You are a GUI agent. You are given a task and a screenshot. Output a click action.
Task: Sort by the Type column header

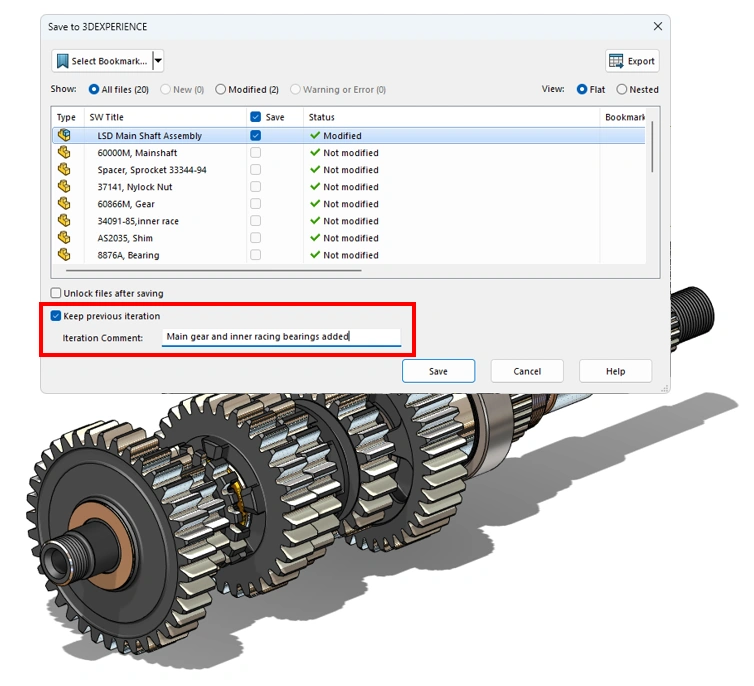coord(66,117)
